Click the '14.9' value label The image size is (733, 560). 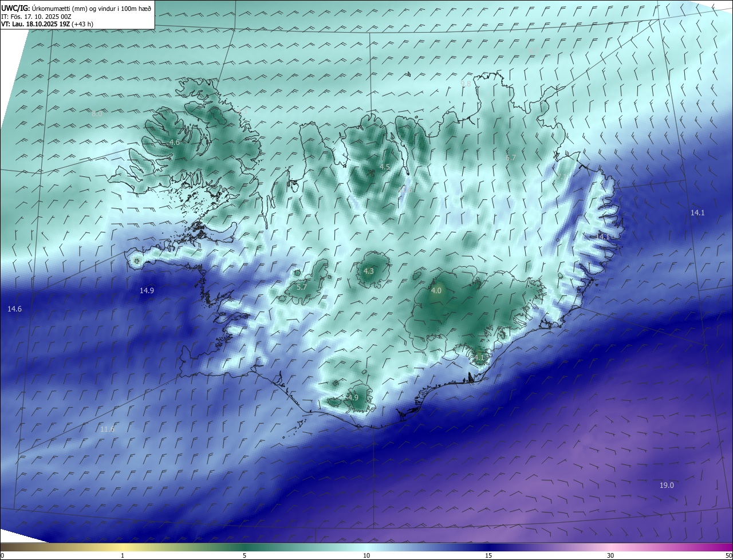pos(147,291)
